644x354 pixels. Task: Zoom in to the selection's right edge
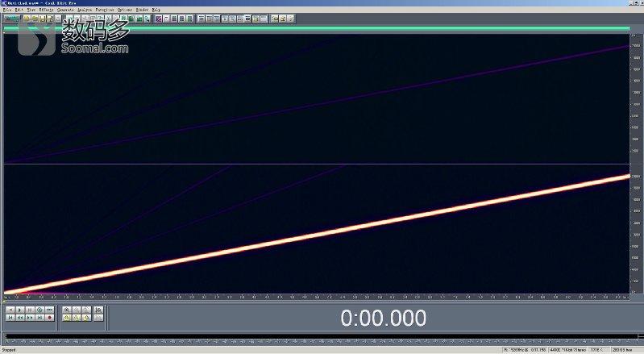86,318
